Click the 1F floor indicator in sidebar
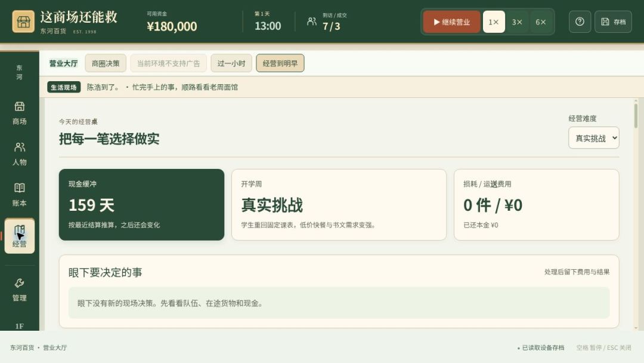This screenshot has height=363, width=644. pyautogui.click(x=19, y=326)
